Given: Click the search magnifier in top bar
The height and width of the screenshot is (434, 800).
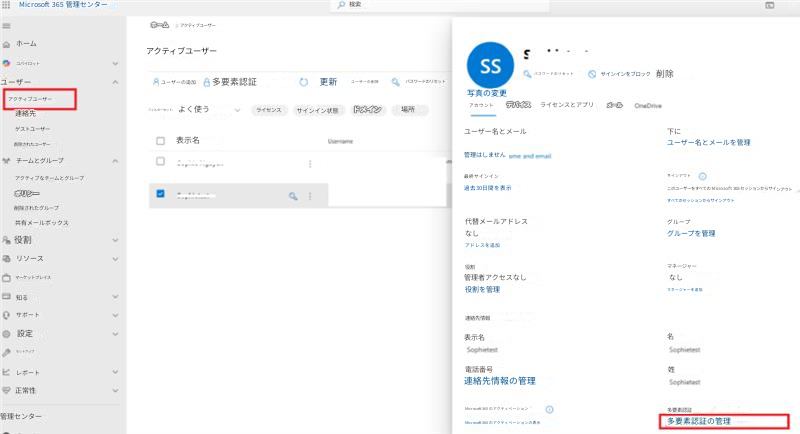Looking at the screenshot, I should click(341, 5).
